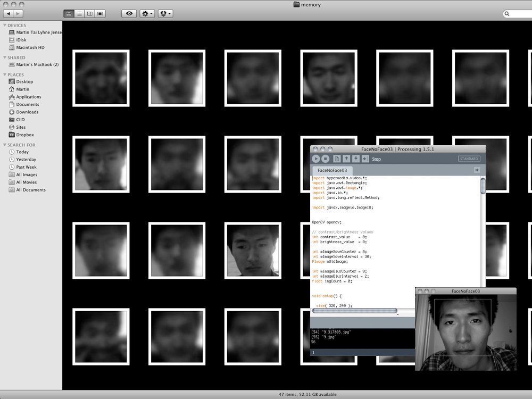Collapse the SHARED sidebar section

coord(5,57)
